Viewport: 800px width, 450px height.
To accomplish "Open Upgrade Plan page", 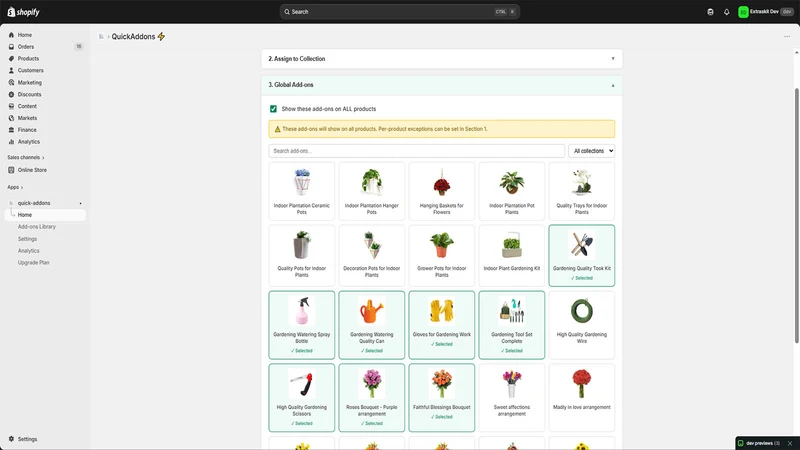I will [34, 263].
